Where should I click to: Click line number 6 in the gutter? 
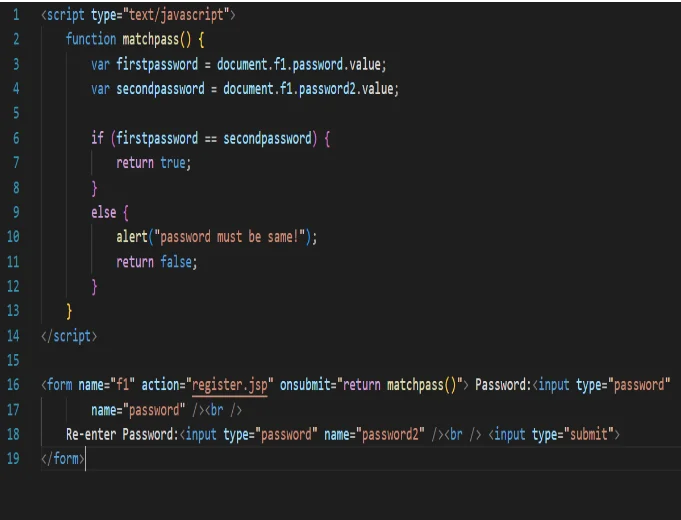point(16,139)
